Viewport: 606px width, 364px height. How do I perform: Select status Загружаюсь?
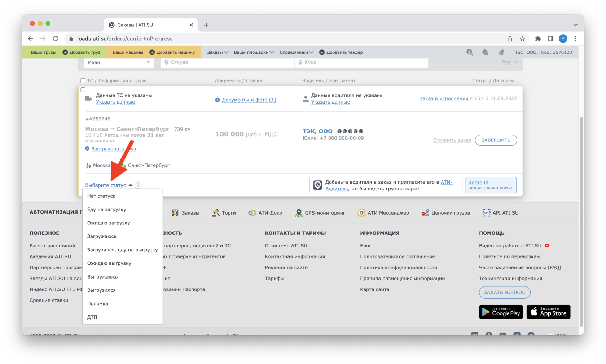123,236
